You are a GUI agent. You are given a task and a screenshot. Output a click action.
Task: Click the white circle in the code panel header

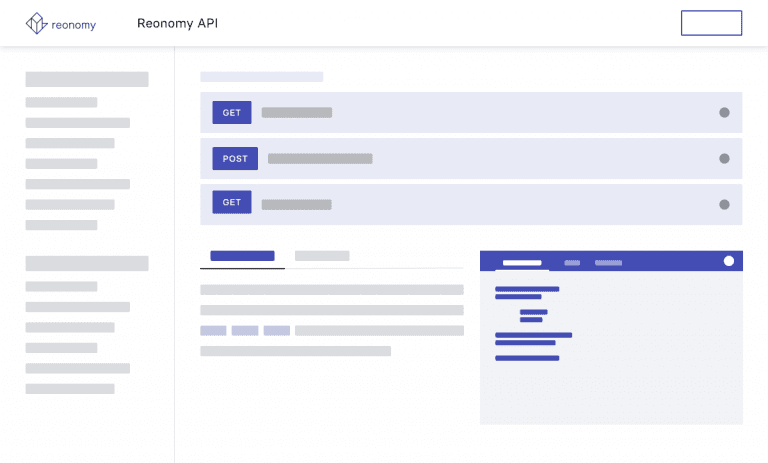728,261
